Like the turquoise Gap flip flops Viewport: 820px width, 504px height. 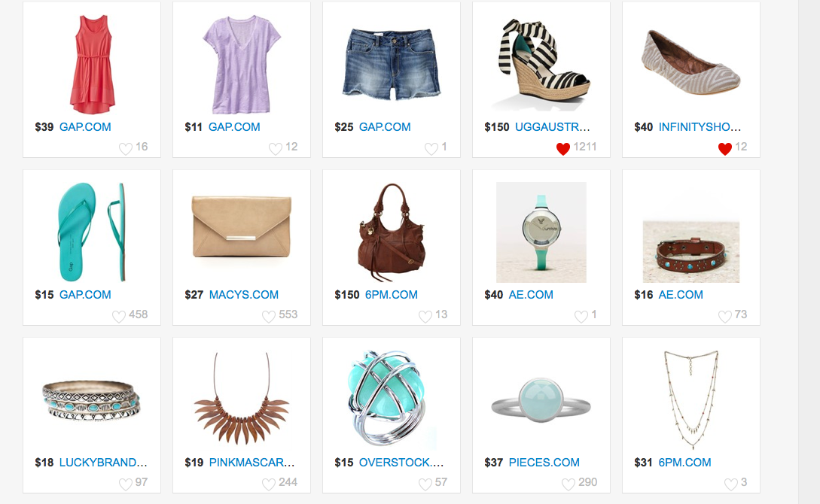pos(119,317)
